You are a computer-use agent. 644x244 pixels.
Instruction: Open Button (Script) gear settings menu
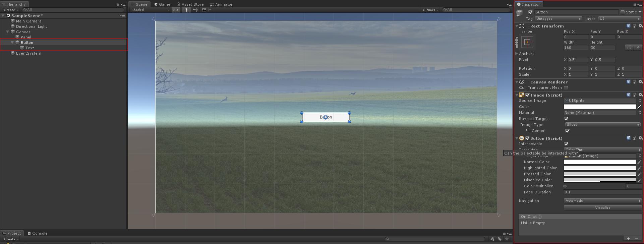(640, 138)
